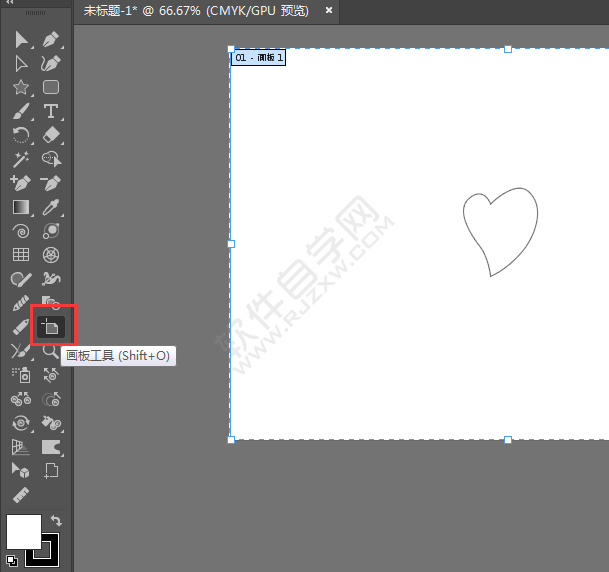This screenshot has width=609, height=572.
Task: Choose the white arrow Direct Selection tool
Action: 21,64
